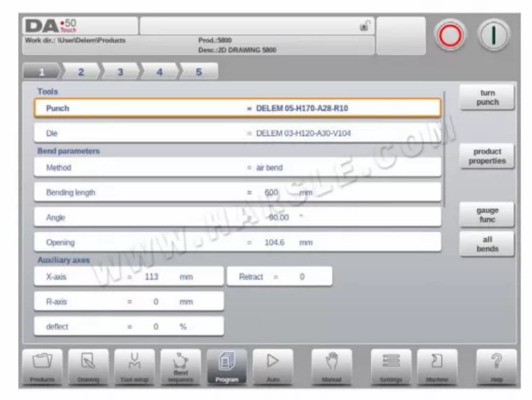This screenshot has height=400, width=532.
Task: Click the red Stop button
Action: (x=450, y=35)
